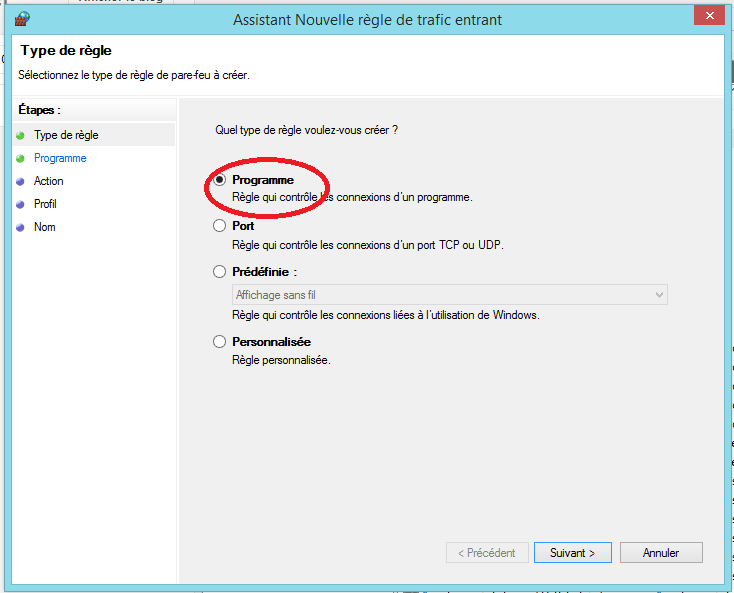
Task: Select the Programme rule type radio button
Action: [x=220, y=180]
